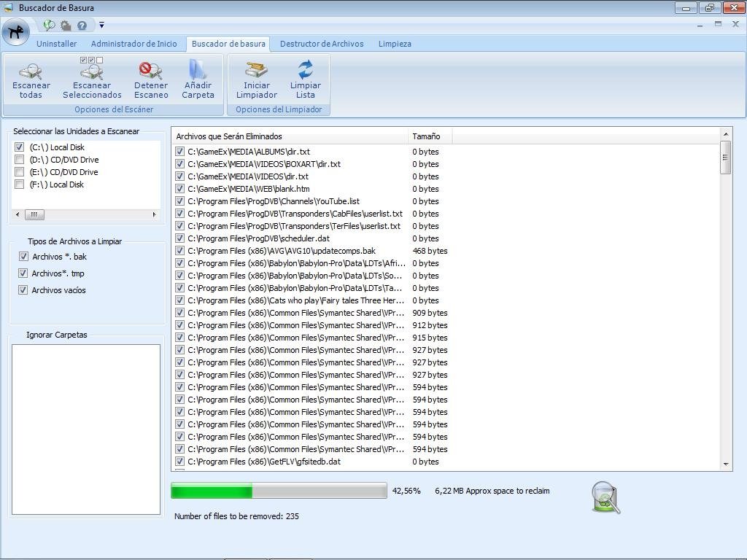Uncheck the GetFLV gfsitedb.dat checkbox
747x560 pixels.
(179, 461)
